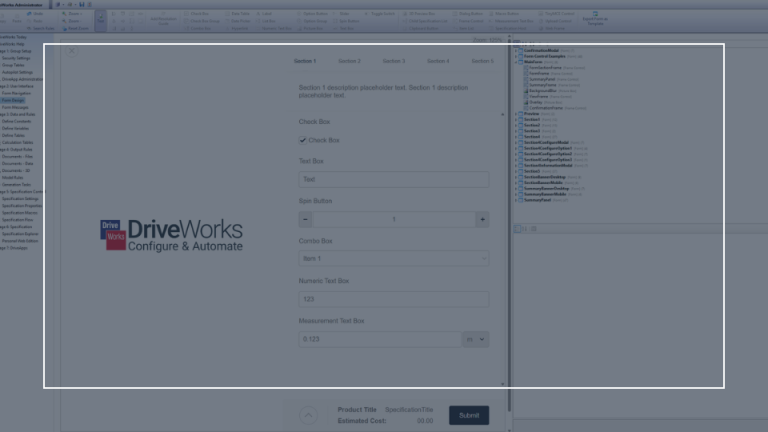Image resolution: width=768 pixels, height=432 pixels.
Task: Click the BackgroundBlur picture box icon in tree
Action: 526,91
